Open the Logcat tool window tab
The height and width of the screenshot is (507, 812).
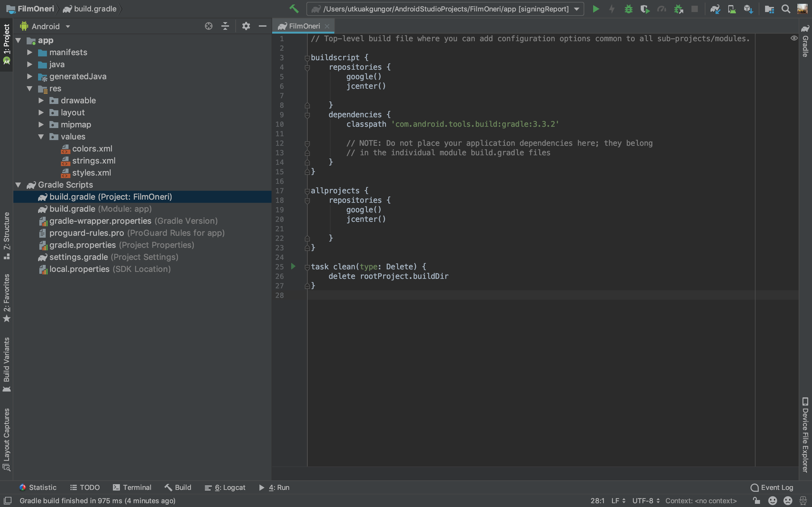click(225, 488)
